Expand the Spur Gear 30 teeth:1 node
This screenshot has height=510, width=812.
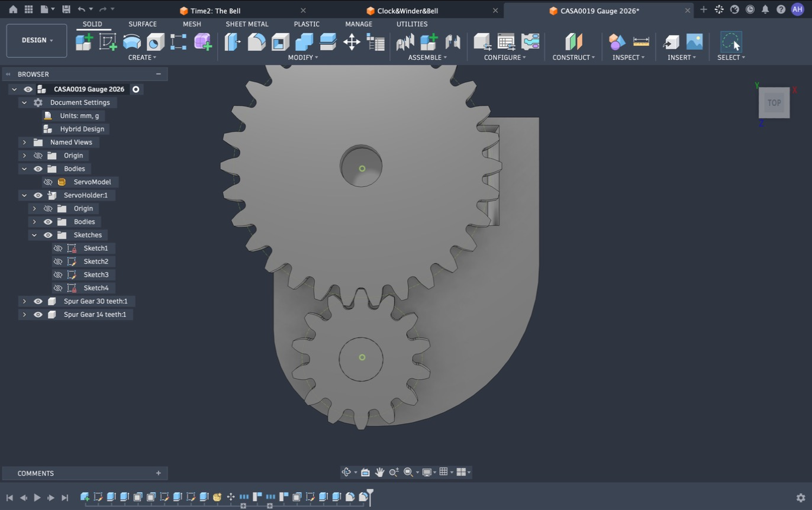[x=24, y=301]
